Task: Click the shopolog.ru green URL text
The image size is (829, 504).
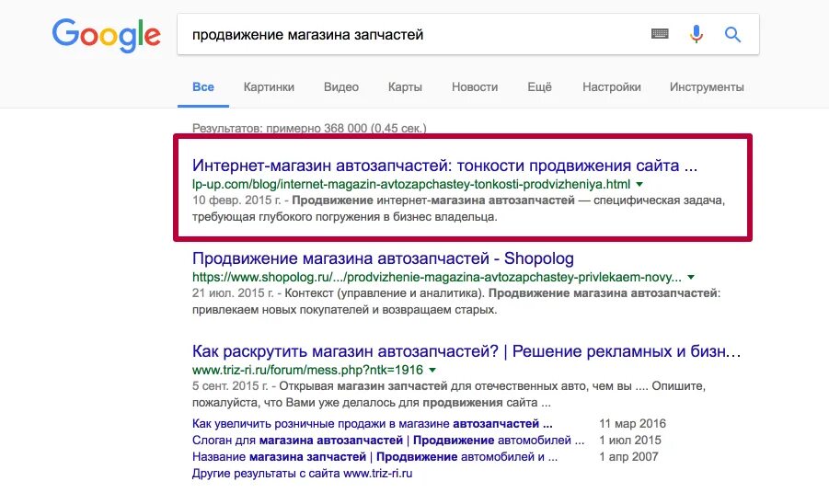Action: [437, 277]
